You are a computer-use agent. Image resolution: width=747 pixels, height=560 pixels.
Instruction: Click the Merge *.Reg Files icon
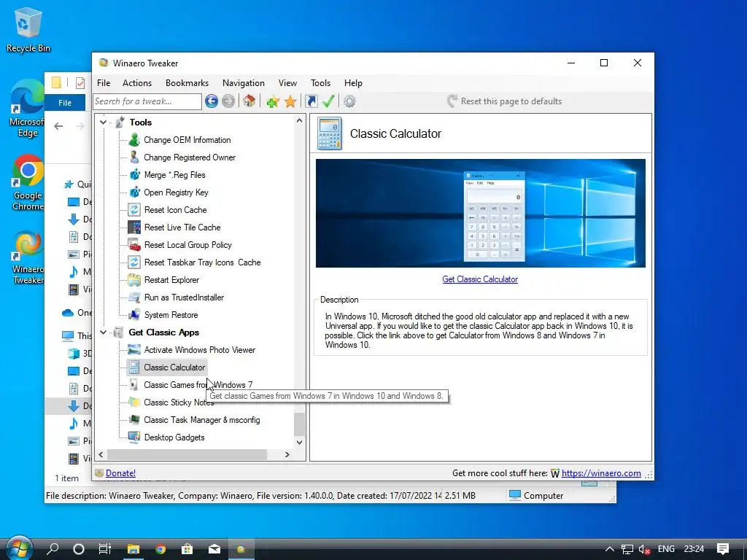[x=134, y=175]
